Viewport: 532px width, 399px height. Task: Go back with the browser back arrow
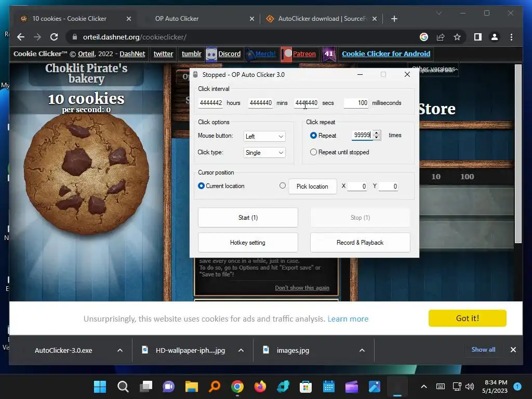pos(21,37)
